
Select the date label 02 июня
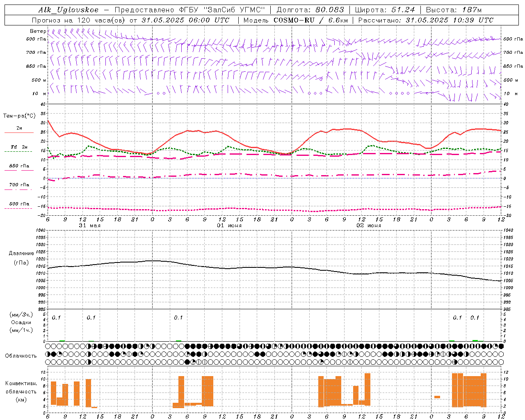pos(369,226)
